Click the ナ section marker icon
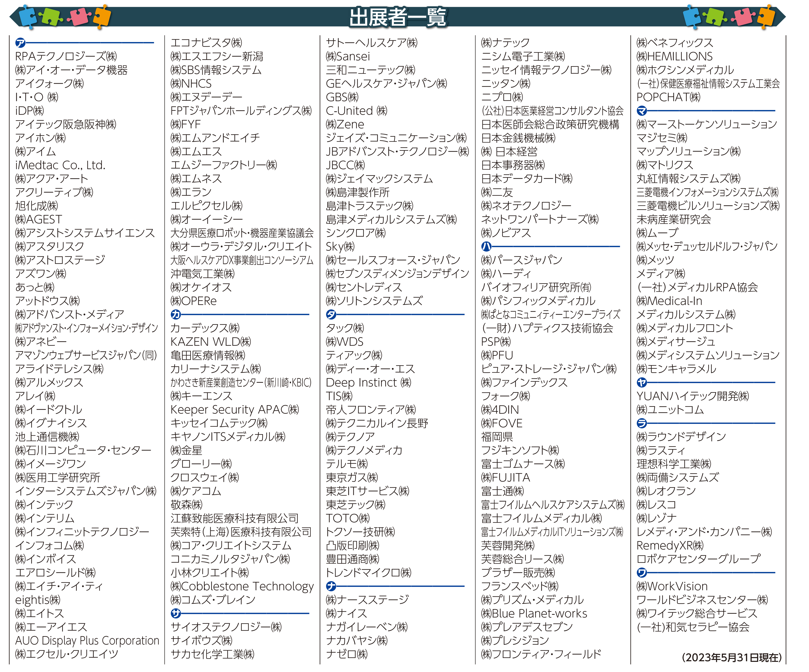This screenshot has width=809, height=672. (331, 586)
